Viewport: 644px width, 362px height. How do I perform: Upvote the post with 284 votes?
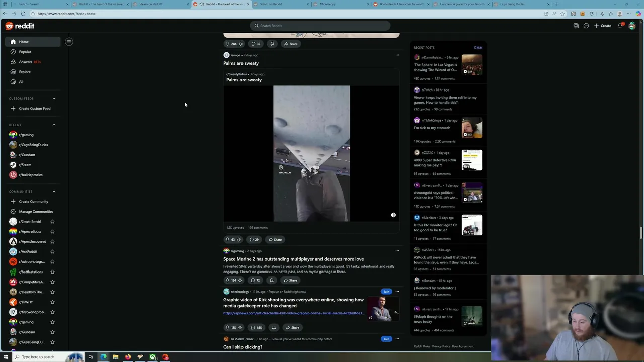click(x=227, y=44)
